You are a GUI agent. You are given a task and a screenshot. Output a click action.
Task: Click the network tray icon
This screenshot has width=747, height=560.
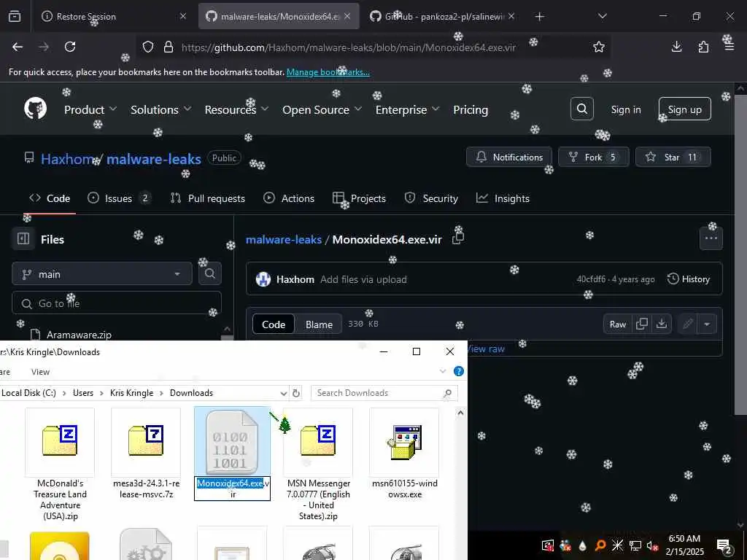(635, 545)
